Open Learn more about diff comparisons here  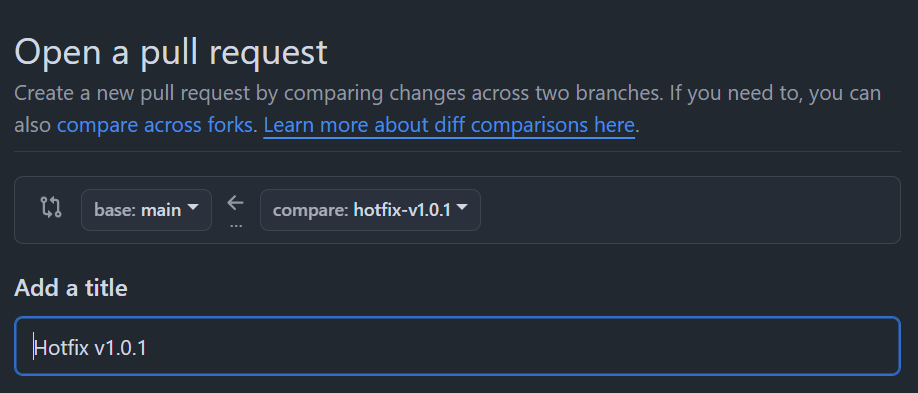coord(449,125)
